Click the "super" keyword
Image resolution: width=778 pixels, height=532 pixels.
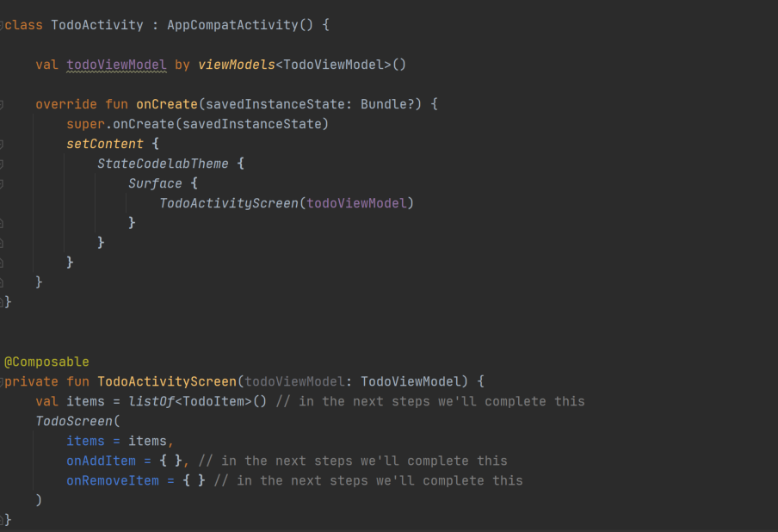(x=86, y=124)
